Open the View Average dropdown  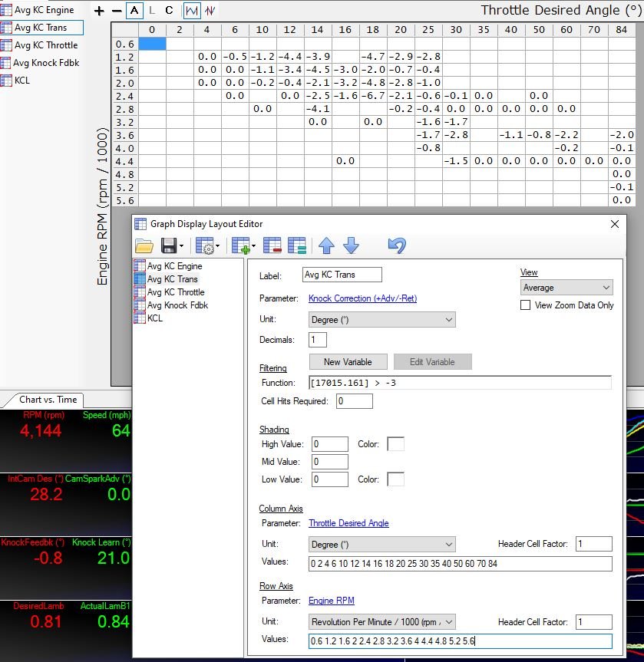coord(566,288)
